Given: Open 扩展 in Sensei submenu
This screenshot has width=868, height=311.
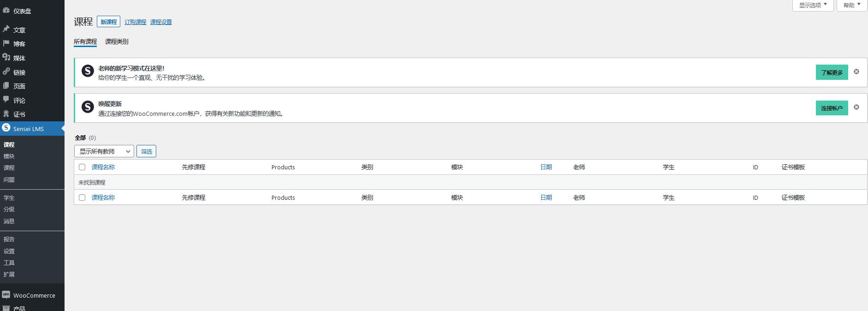Looking at the screenshot, I should click(9, 274).
